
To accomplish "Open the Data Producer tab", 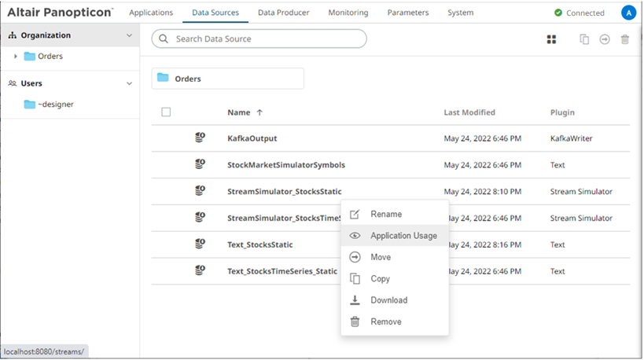I will point(283,13).
